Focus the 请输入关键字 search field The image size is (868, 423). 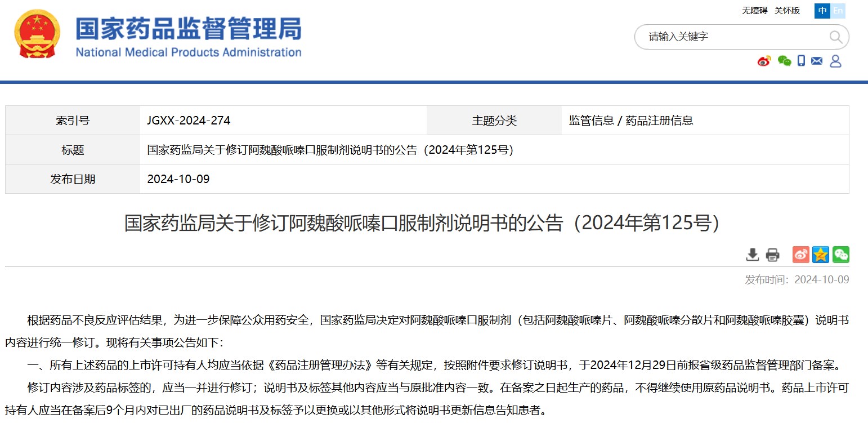click(732, 37)
